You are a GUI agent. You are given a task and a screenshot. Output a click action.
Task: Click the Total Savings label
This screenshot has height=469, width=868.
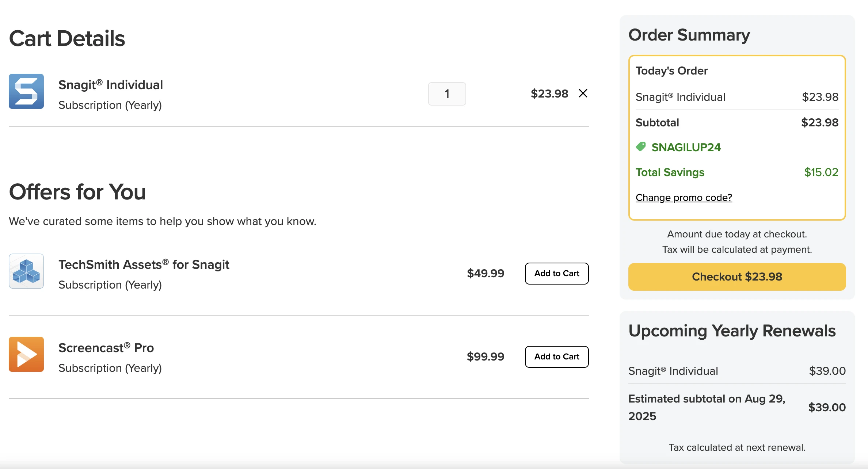click(x=670, y=172)
